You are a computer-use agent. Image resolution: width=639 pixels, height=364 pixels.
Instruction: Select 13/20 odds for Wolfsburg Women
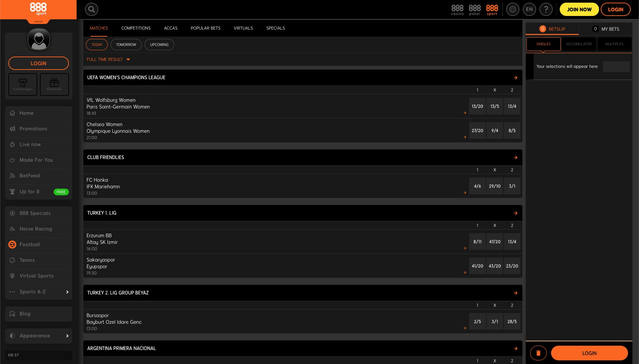point(477,106)
